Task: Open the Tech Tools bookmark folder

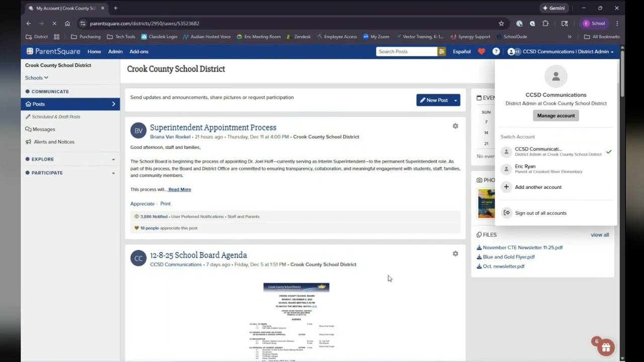Action: pyautogui.click(x=121, y=37)
